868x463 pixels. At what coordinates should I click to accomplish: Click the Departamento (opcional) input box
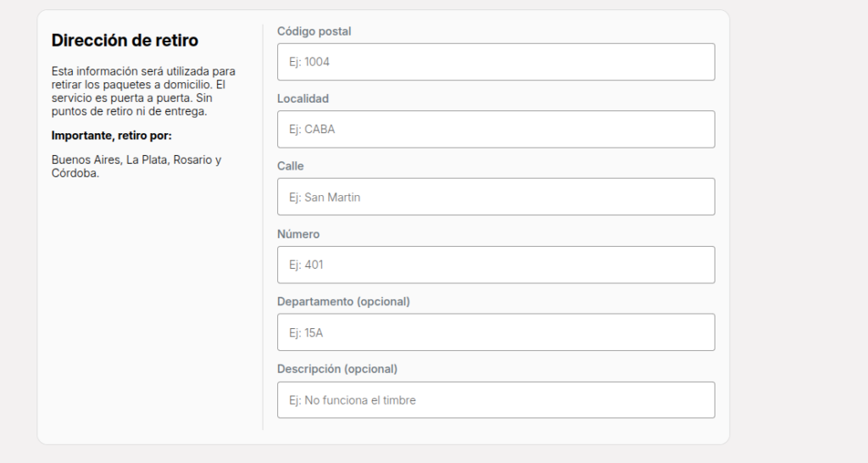point(496,332)
